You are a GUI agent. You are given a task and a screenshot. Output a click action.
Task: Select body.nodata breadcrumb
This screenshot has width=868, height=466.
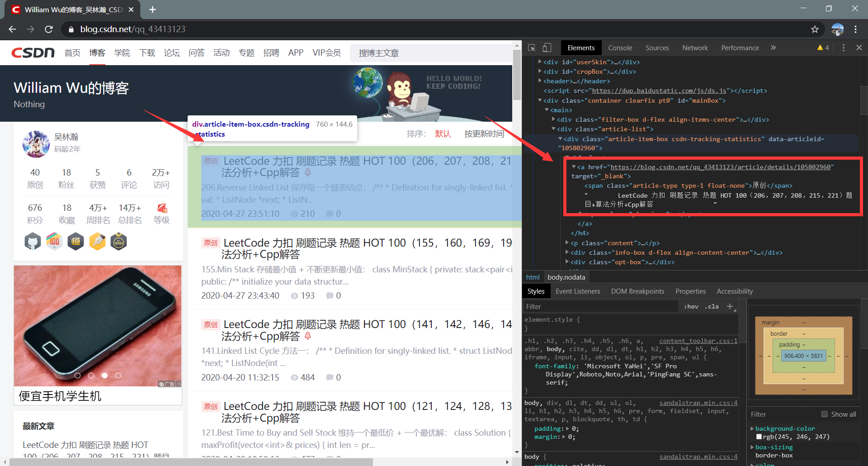pos(566,277)
